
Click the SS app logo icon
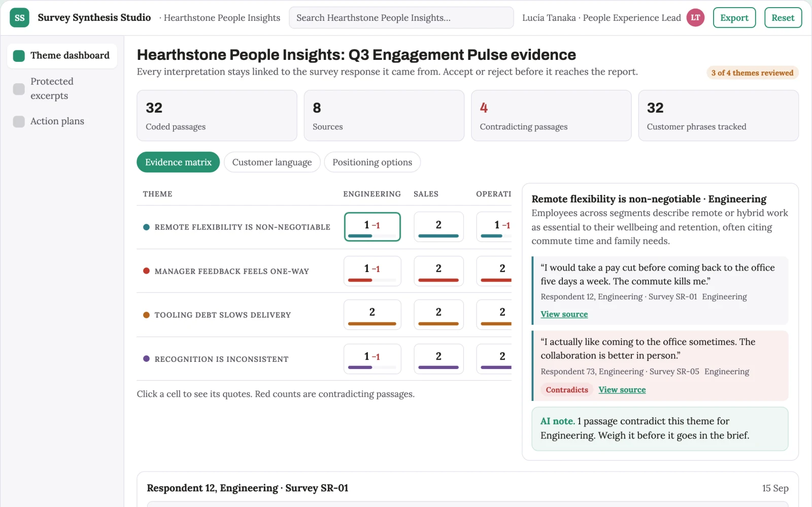19,18
